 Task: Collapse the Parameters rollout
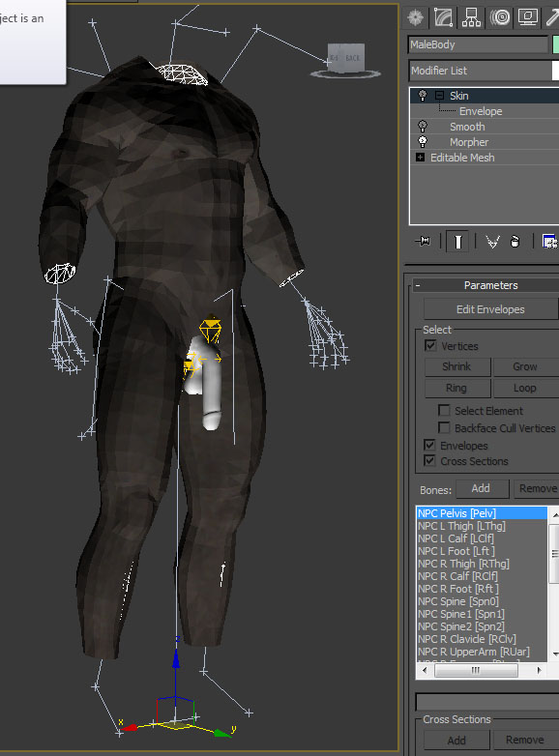[418, 285]
